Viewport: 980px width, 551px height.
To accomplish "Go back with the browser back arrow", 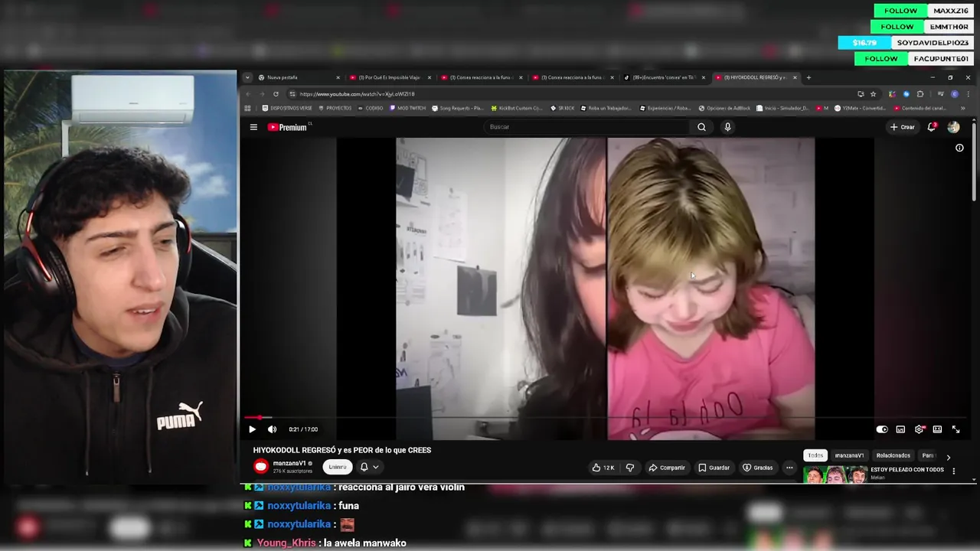I will (247, 94).
